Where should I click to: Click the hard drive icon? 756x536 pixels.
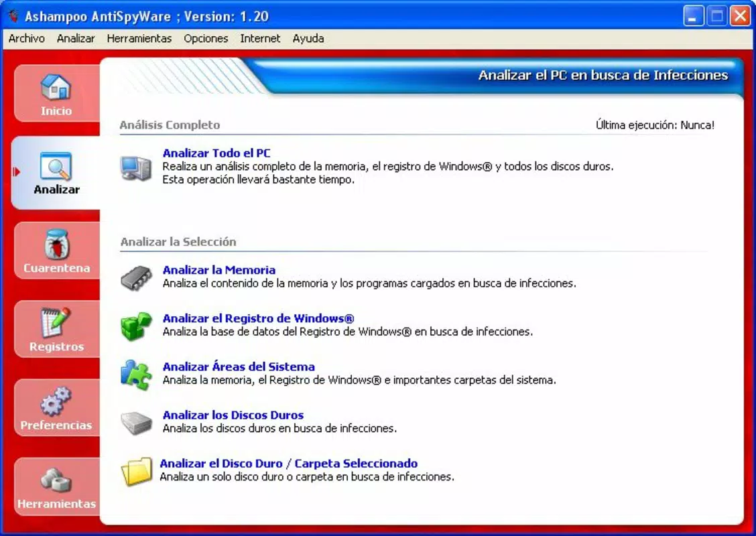click(x=136, y=423)
